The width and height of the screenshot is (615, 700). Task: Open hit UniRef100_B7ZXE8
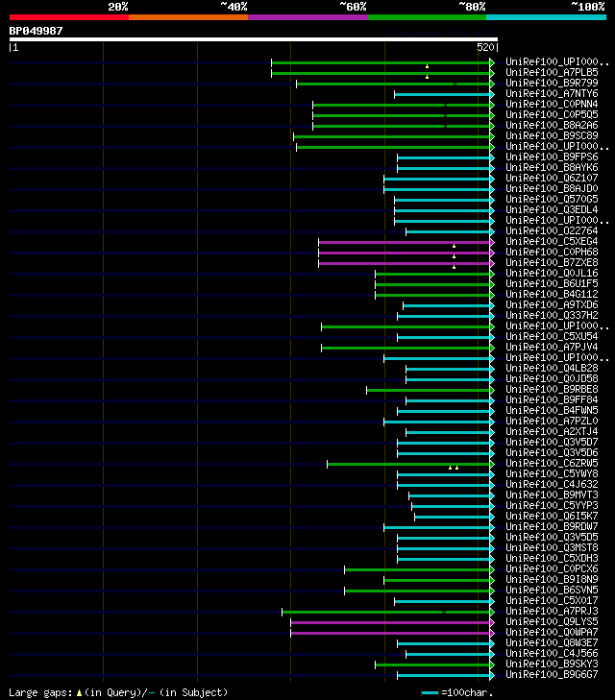(x=552, y=262)
